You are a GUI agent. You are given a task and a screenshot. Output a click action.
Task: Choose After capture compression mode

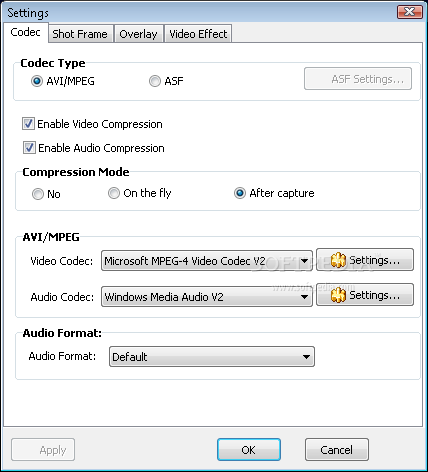pos(240,193)
